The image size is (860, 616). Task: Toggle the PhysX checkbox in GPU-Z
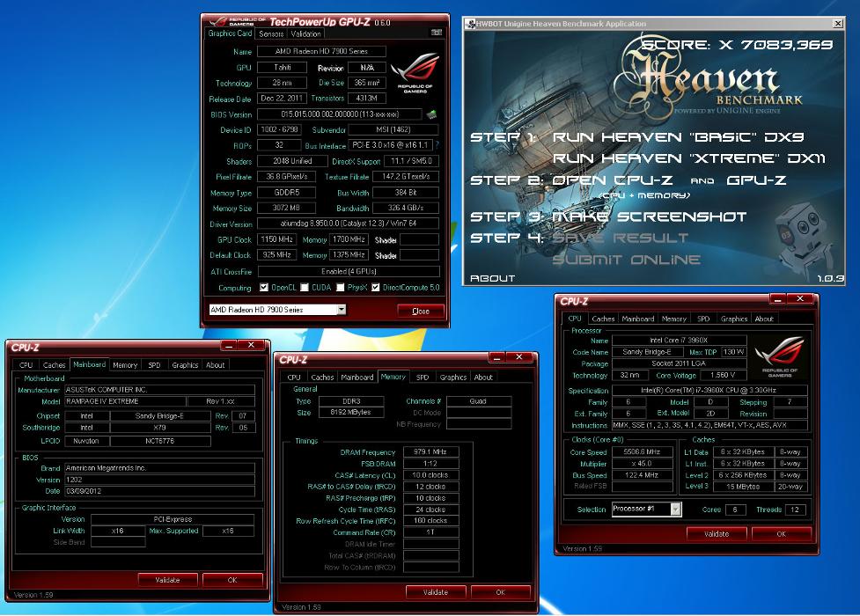tap(340, 287)
